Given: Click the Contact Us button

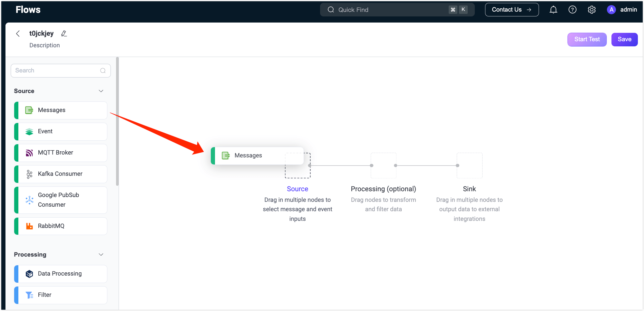Looking at the screenshot, I should coord(512,10).
